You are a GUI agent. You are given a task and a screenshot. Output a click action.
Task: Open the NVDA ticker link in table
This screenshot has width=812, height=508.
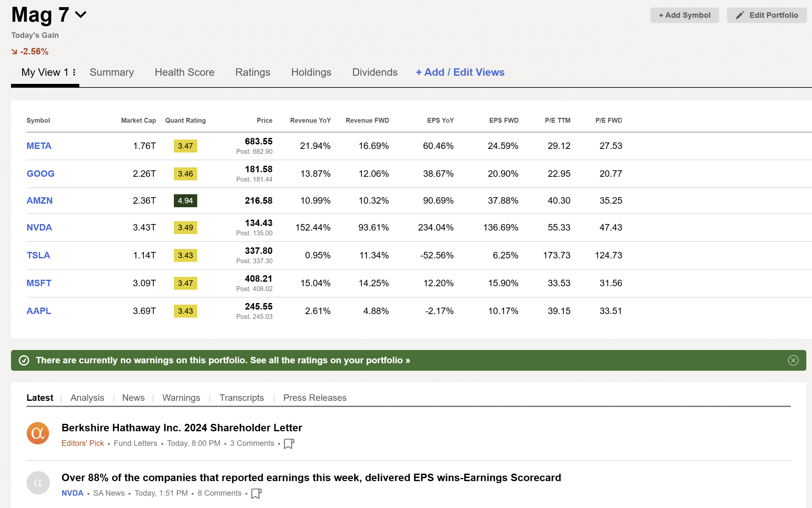[x=39, y=228]
